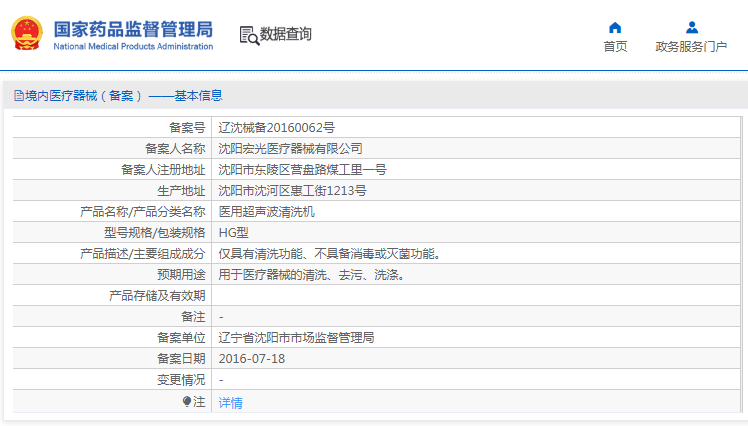The image size is (748, 426).
Task: Select filing date 2016-07-18
Action: click(252, 359)
